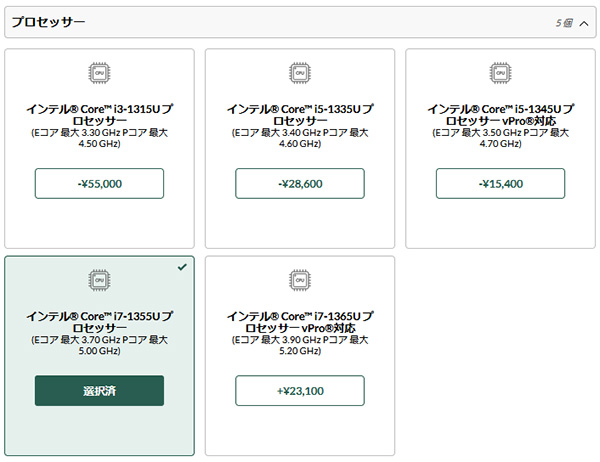Click the CPU icon on the i7-1365U vPro card

pos(300,280)
